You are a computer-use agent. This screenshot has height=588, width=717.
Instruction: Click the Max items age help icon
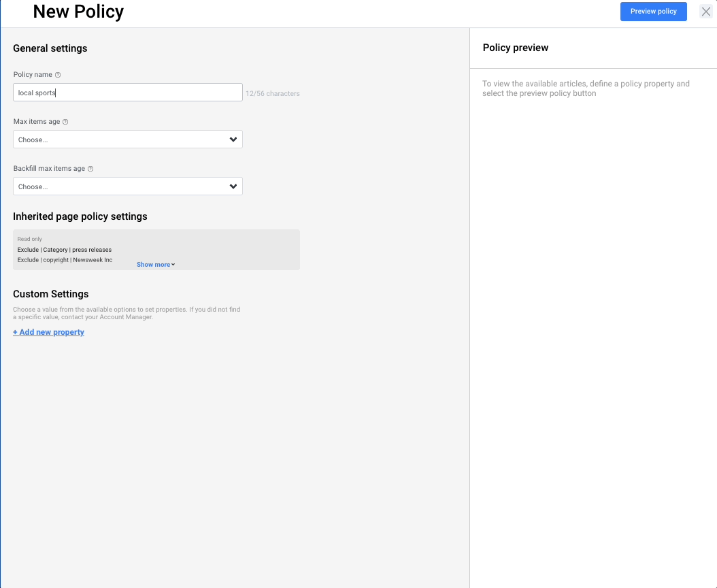[x=65, y=122]
